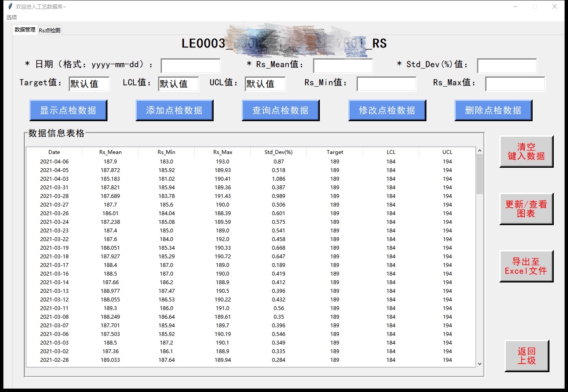Open the 选项 menu
This screenshot has width=568, height=392.
[x=11, y=17]
